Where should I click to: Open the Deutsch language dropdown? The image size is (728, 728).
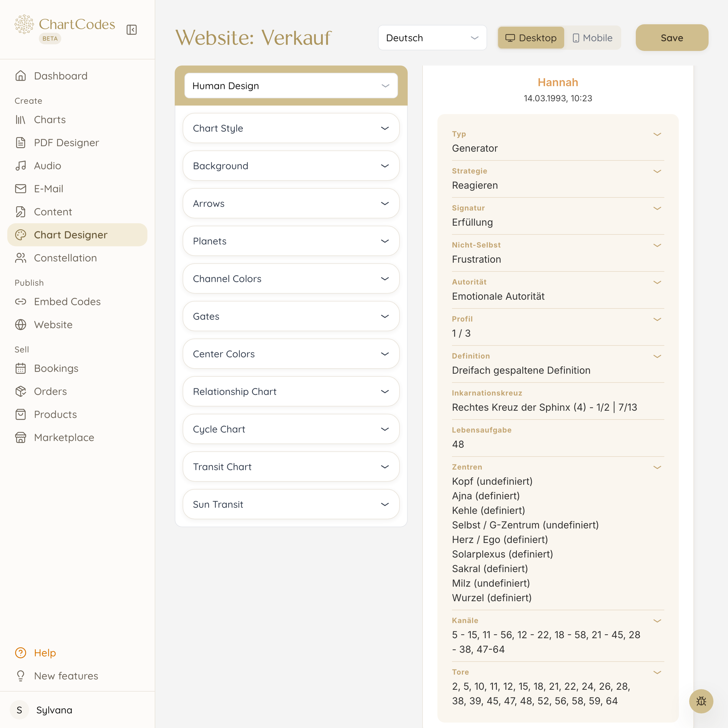tap(432, 38)
